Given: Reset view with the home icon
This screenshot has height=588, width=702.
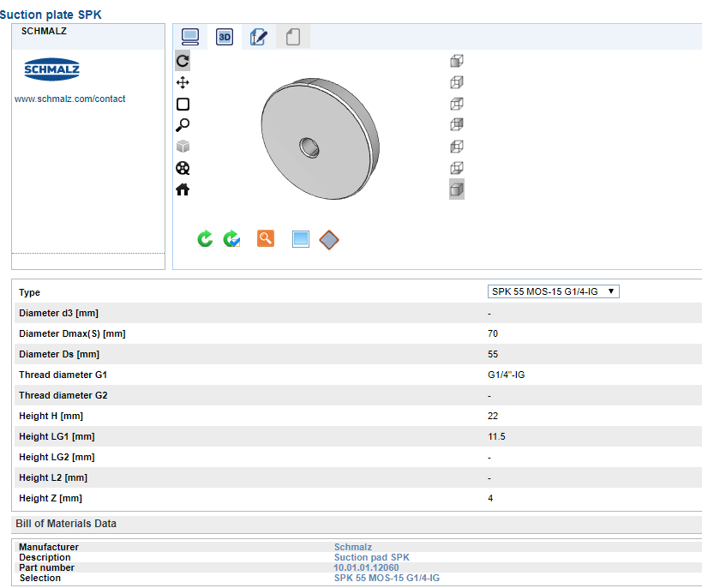Looking at the screenshot, I should pyautogui.click(x=183, y=189).
